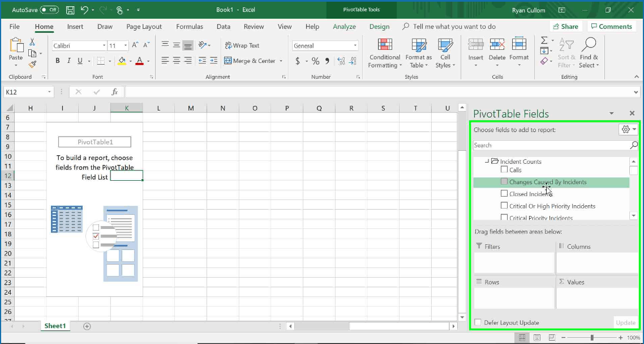Click Decrease Font Size icon
The image size is (644, 344).
tap(147, 45)
